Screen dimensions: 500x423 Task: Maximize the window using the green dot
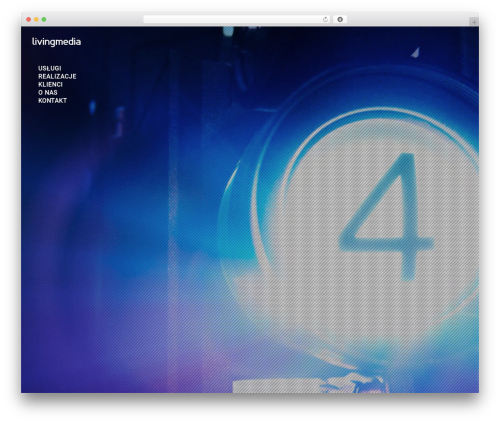[x=44, y=20]
